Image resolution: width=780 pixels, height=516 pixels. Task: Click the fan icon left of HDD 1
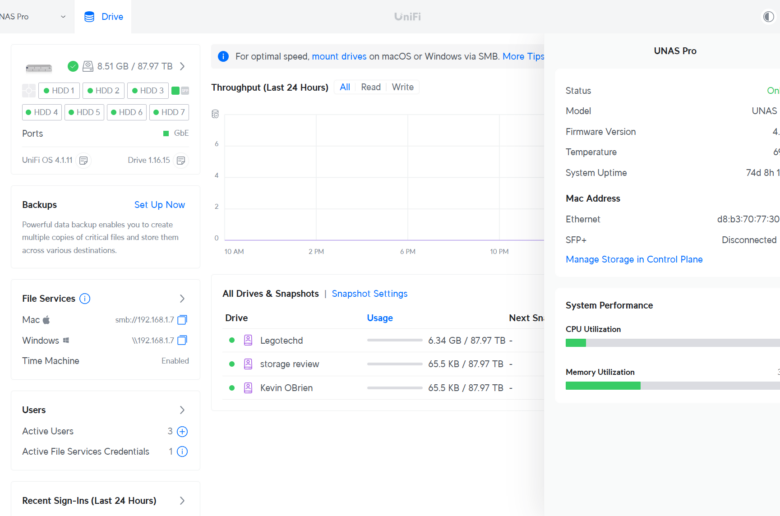(29, 91)
